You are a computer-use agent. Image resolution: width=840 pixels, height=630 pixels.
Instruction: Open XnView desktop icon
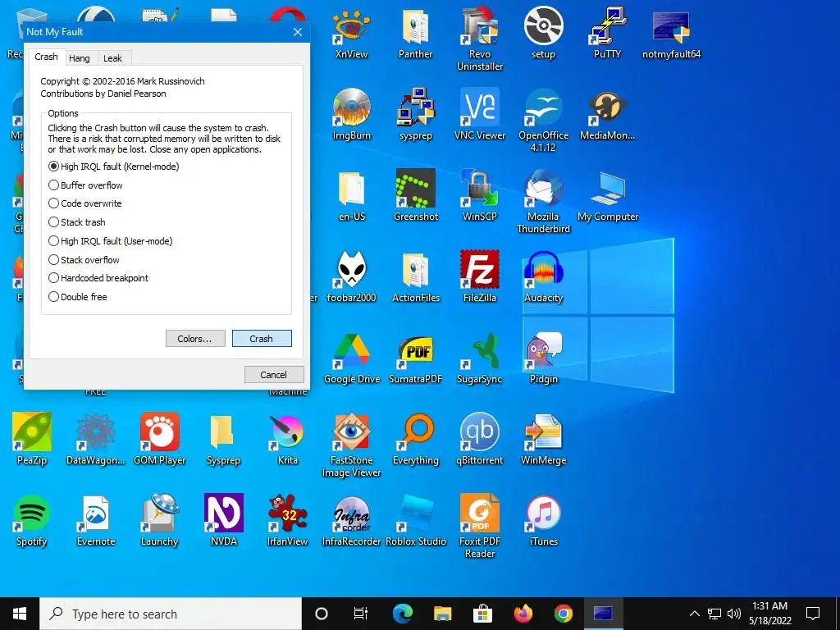click(351, 33)
